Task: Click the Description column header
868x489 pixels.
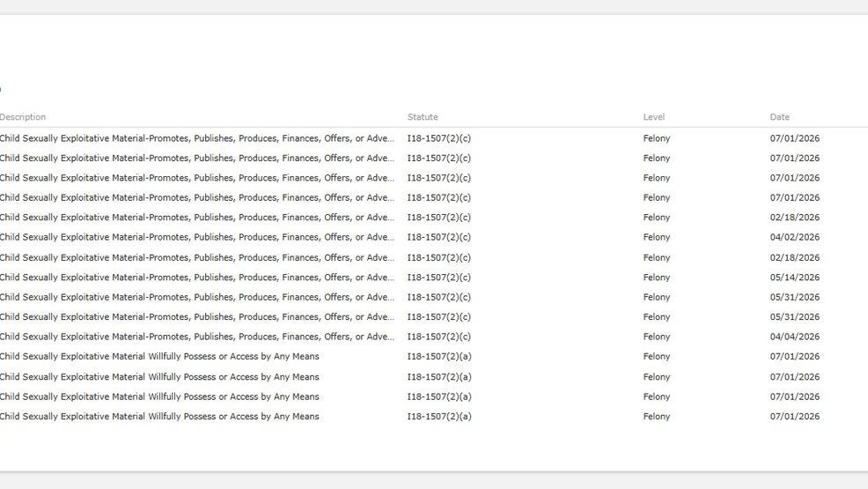Action: click(23, 117)
